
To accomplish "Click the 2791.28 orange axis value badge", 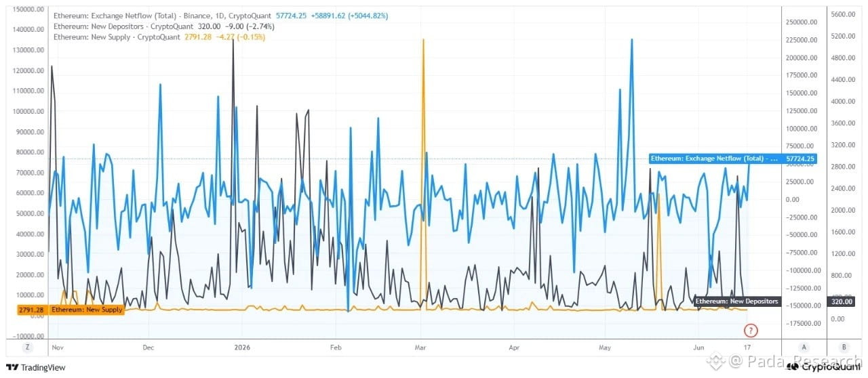I will point(31,310).
